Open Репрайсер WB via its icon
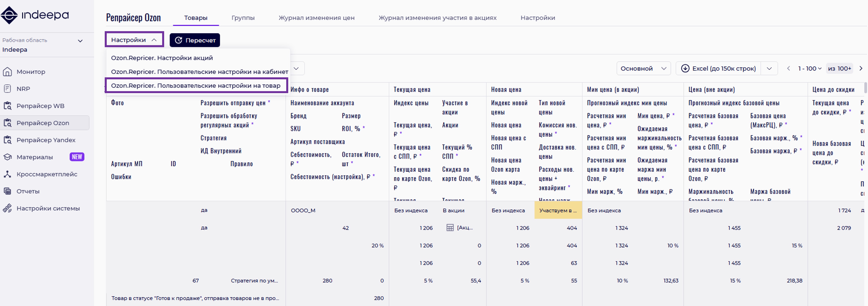This screenshot has height=306, width=868. [x=7, y=106]
